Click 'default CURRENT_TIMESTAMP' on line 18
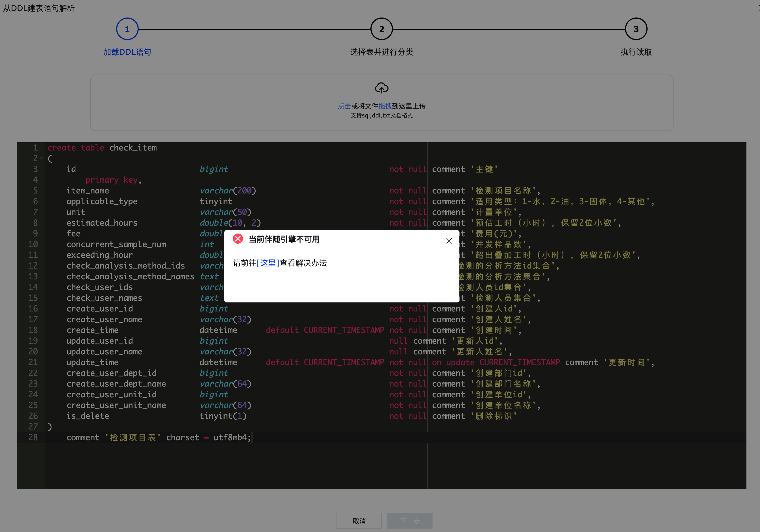 [325, 330]
